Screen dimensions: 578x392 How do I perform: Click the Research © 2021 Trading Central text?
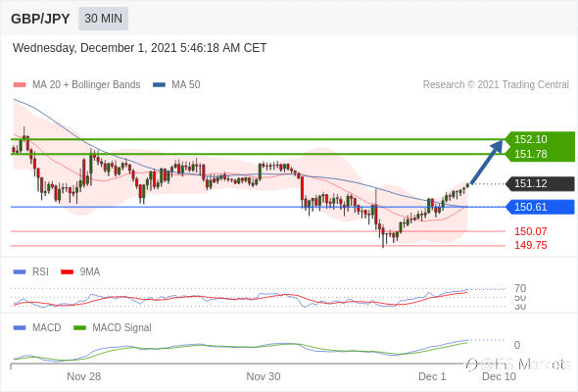point(496,85)
